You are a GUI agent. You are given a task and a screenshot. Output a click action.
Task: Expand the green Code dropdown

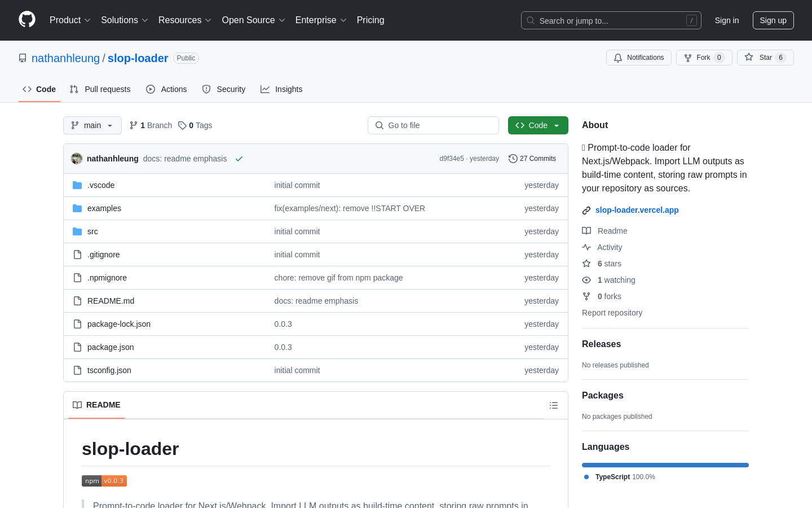[538, 125]
